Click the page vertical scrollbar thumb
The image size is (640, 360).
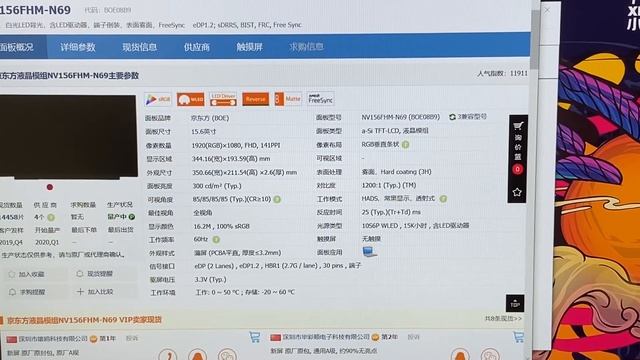pos(535,39)
